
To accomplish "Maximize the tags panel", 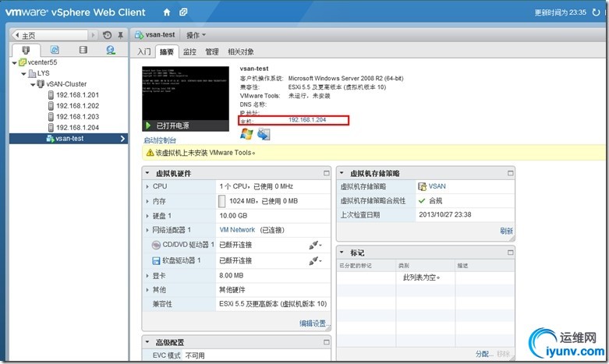I will [510, 253].
